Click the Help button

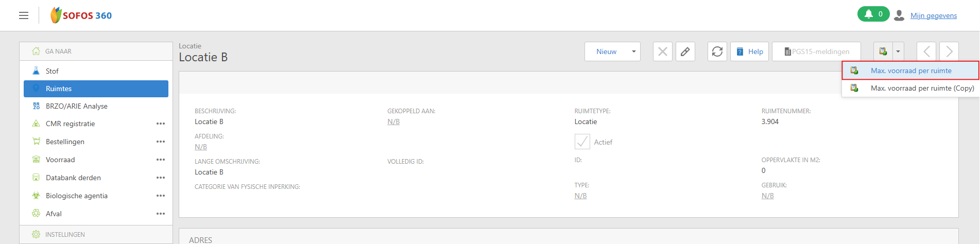click(749, 51)
